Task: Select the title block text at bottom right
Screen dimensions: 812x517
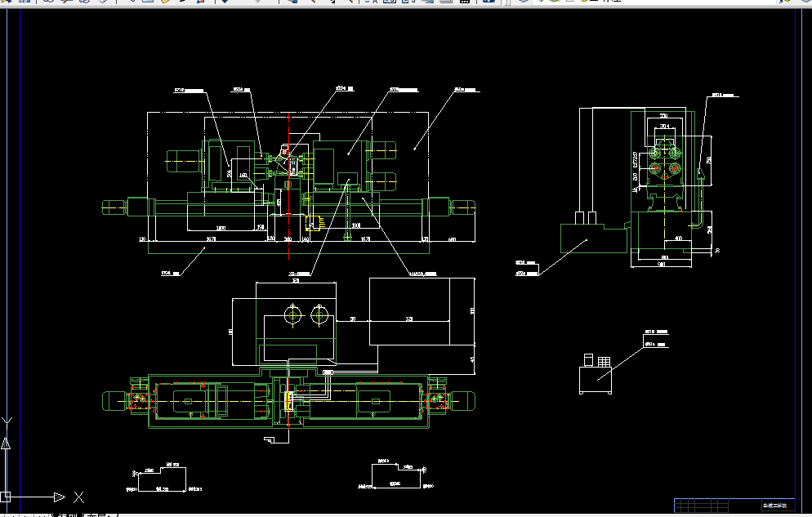Action: tap(774, 506)
